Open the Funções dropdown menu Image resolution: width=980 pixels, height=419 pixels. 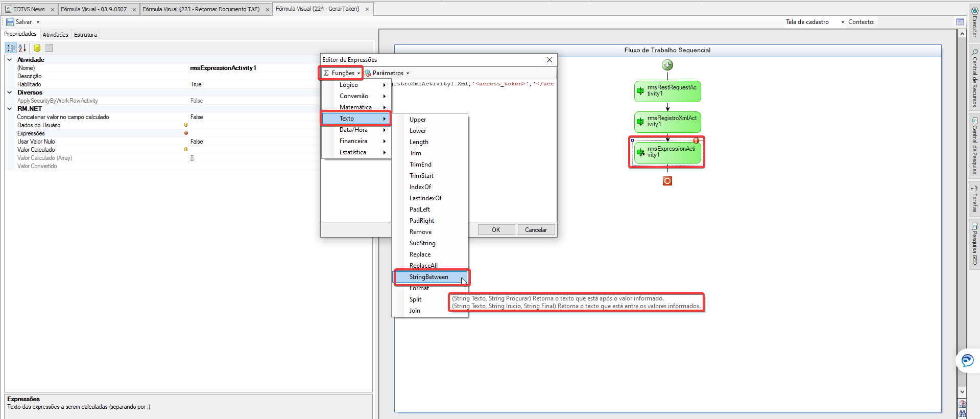click(x=342, y=73)
